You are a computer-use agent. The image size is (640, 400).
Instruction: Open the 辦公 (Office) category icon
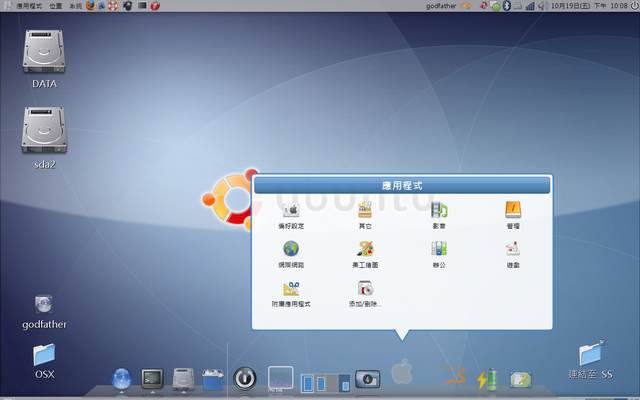click(439, 254)
